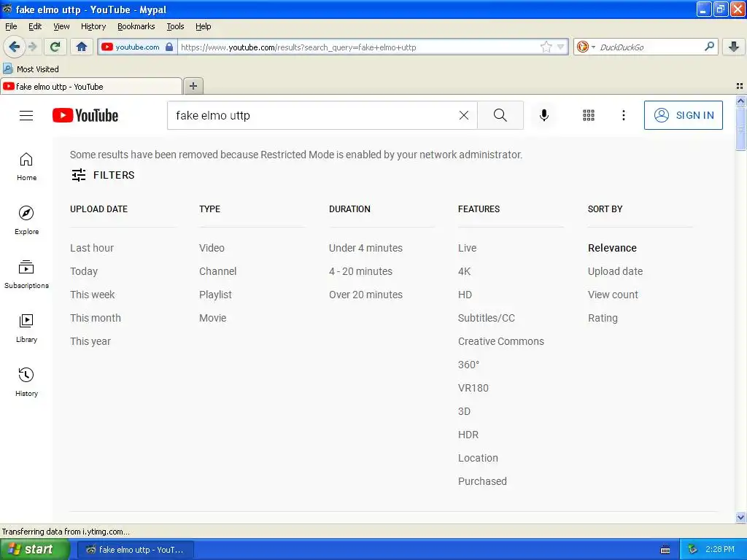Viewport: 747px width, 560px height.
Task: Open the Most Visited bookmarks folder
Action: tap(31, 69)
